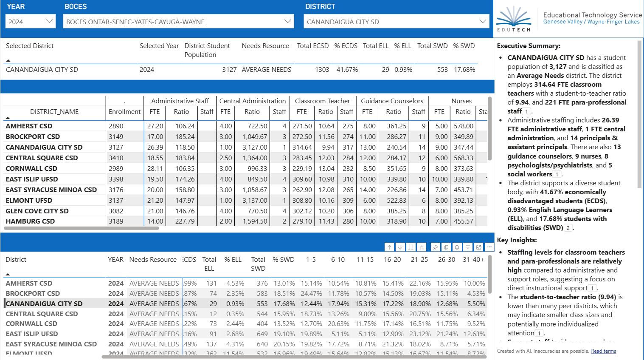Select HAMBURG CSD in the staffing table
This screenshot has width=644, height=360.
point(30,221)
